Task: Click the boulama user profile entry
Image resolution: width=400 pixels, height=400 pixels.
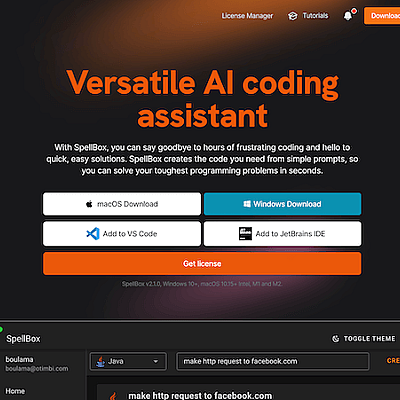Action: pos(37,364)
